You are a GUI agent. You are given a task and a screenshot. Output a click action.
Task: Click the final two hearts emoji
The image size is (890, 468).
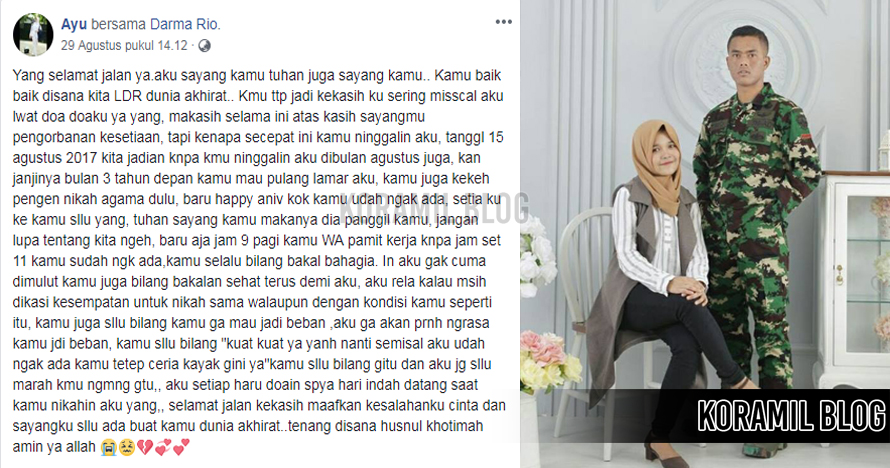[x=181, y=448]
